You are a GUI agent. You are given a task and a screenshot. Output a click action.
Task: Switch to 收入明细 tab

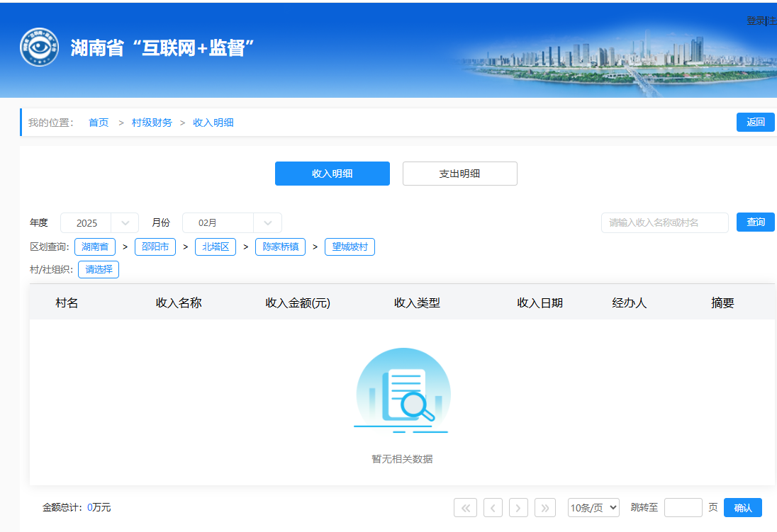[x=332, y=174]
